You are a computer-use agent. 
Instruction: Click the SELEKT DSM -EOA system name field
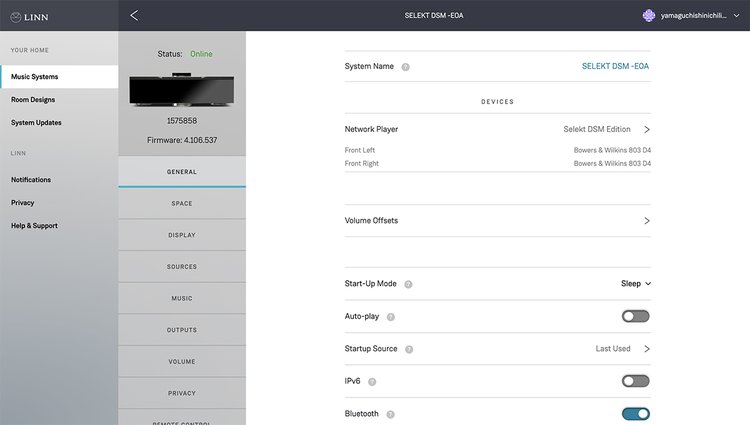tap(614, 66)
